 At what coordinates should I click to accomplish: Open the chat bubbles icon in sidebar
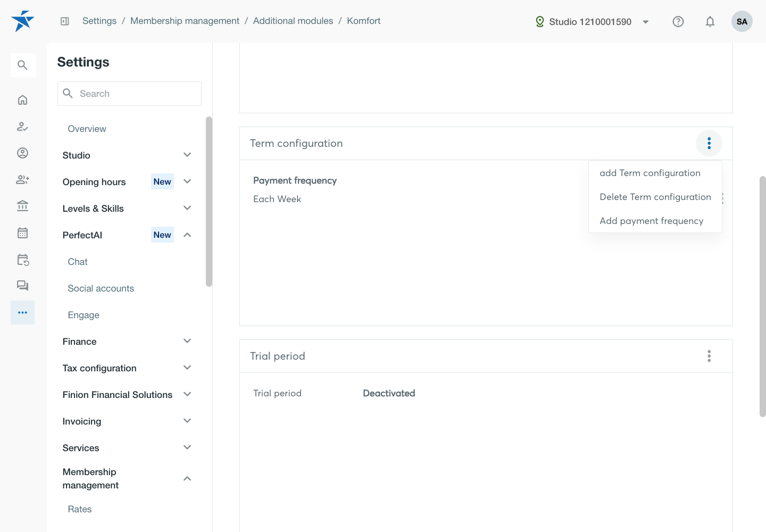tap(22, 286)
